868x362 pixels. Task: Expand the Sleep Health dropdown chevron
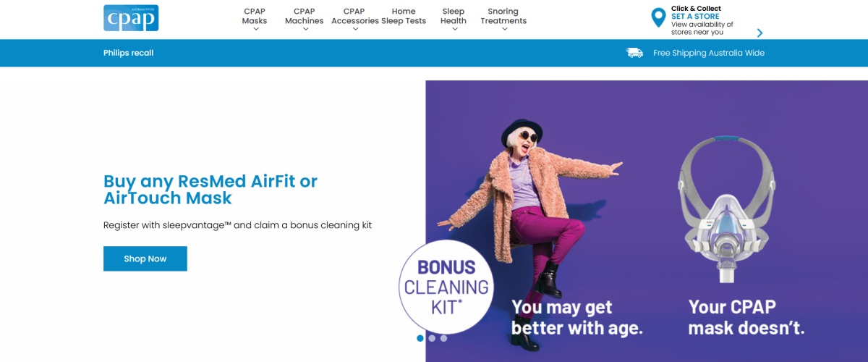[454, 30]
